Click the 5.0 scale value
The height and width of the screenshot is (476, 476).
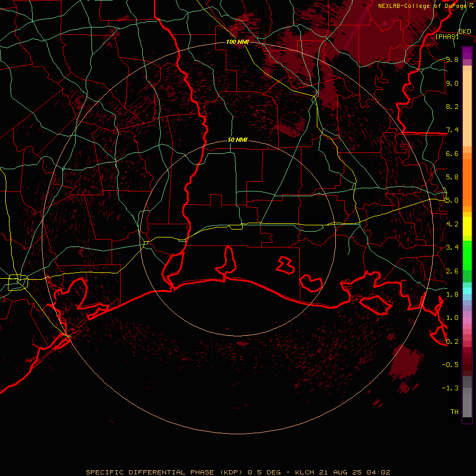pos(452,200)
